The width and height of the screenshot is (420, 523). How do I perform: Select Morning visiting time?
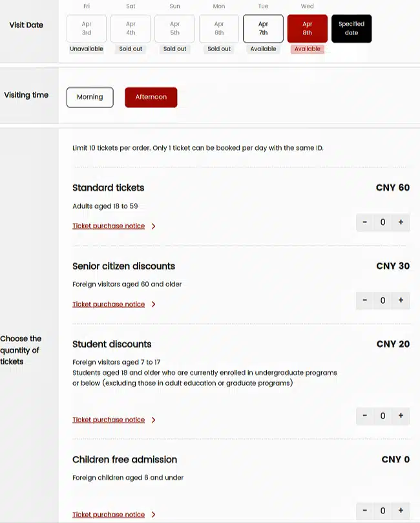tap(90, 97)
